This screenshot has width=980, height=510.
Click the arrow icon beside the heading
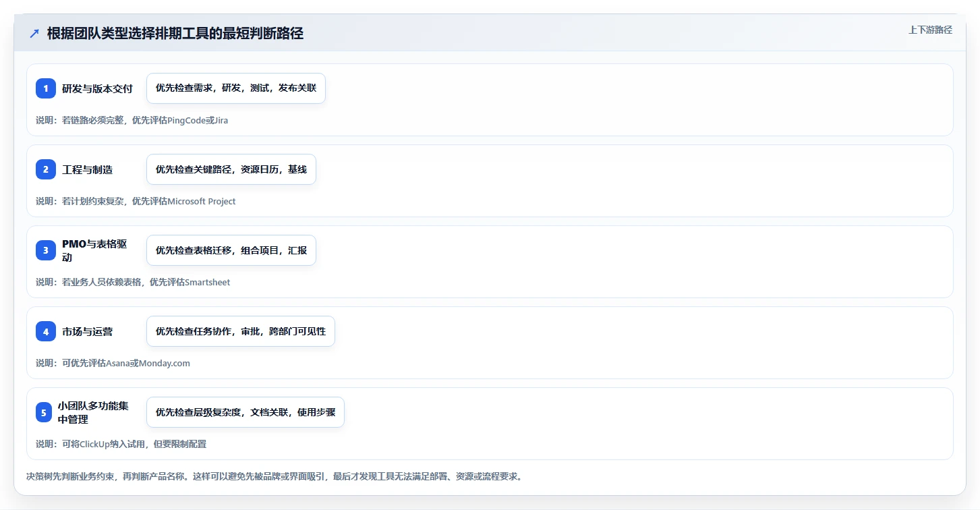point(34,34)
